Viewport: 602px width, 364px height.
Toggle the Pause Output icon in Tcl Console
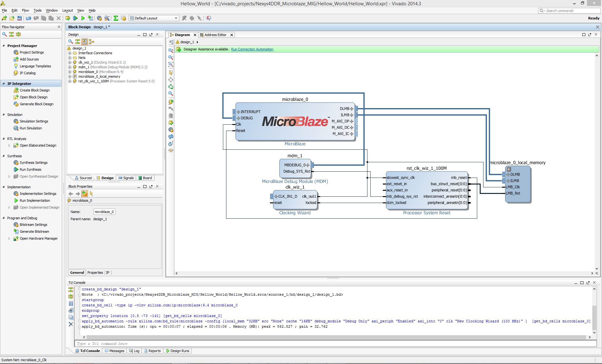pos(71,303)
